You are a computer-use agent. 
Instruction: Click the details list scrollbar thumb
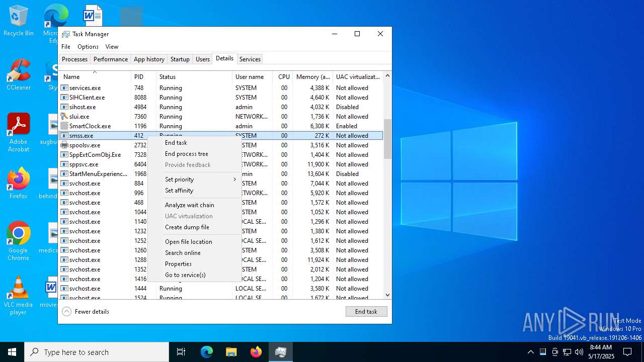tap(387, 139)
